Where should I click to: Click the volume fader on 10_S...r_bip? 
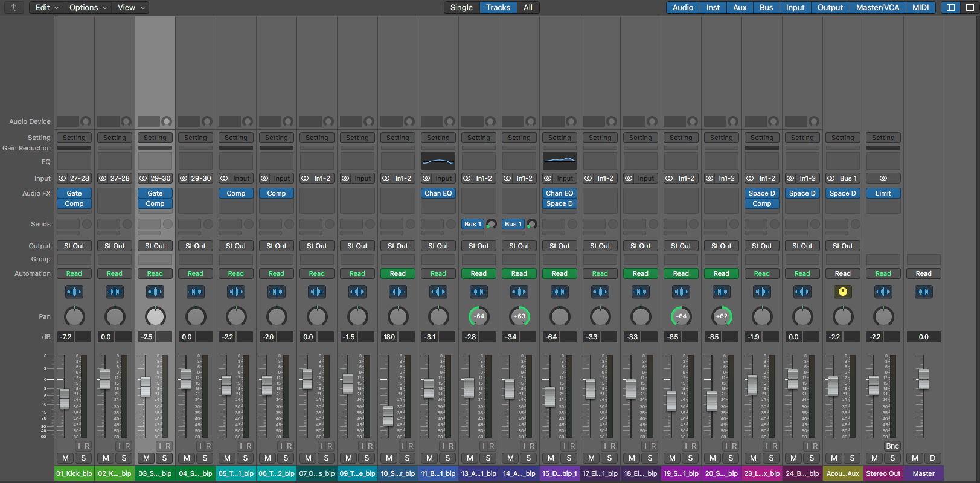tap(388, 415)
